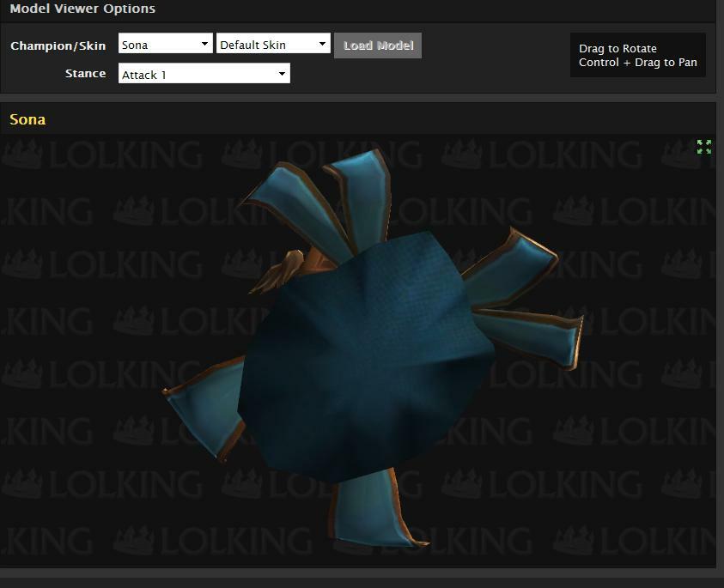Click the Load Model button

[378, 45]
